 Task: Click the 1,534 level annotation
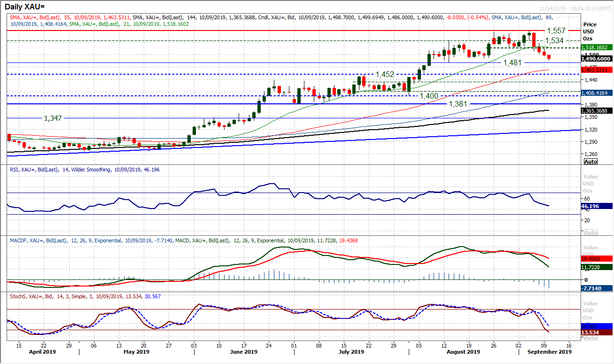pyautogui.click(x=555, y=40)
